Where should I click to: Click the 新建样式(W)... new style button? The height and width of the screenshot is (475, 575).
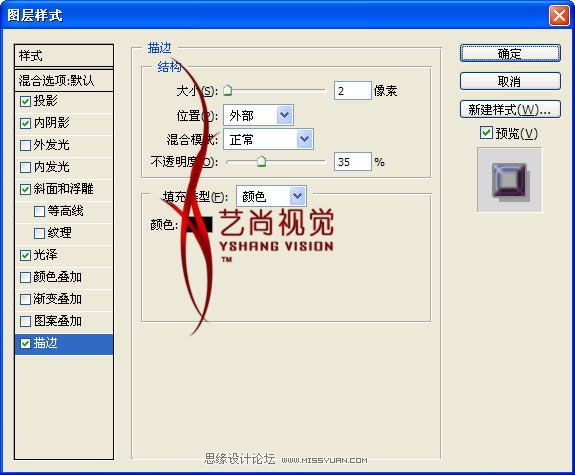point(510,109)
